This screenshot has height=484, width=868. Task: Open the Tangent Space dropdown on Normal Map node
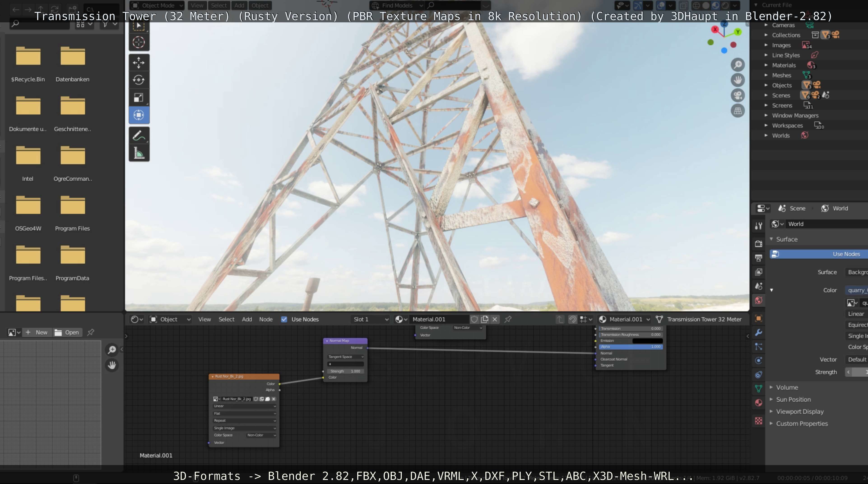click(x=345, y=357)
